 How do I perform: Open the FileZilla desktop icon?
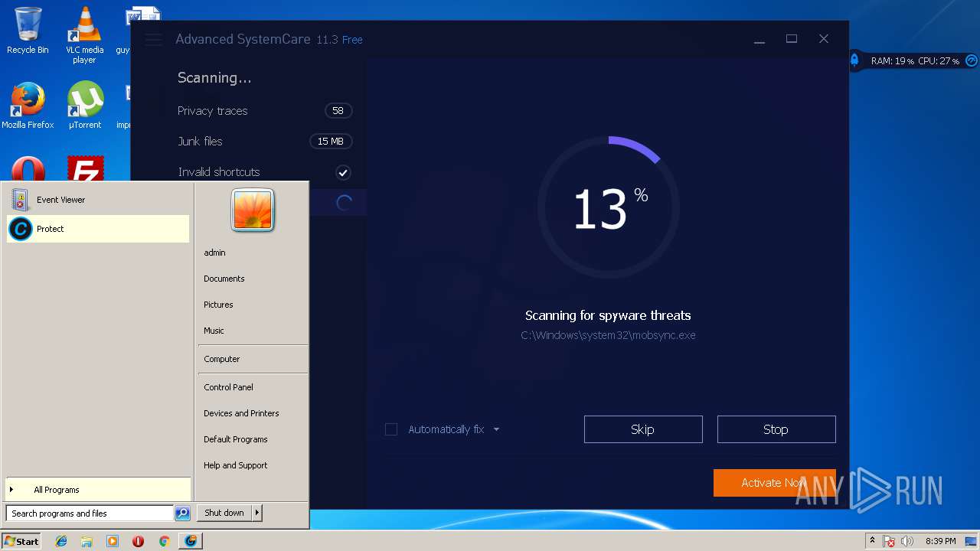(x=85, y=168)
